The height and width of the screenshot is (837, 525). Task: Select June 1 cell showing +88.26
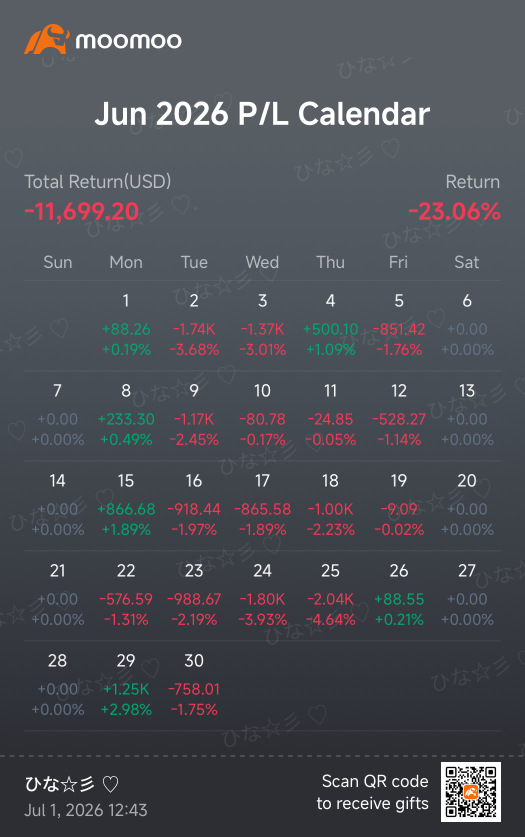pos(126,326)
